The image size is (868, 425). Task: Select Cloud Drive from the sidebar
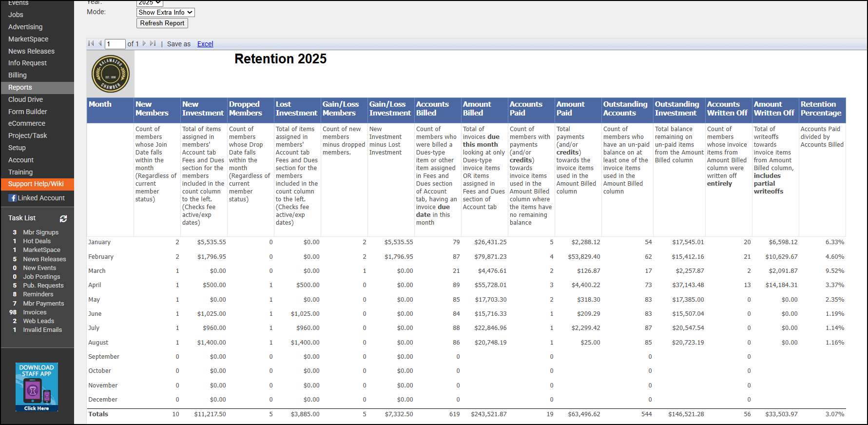pyautogui.click(x=25, y=99)
